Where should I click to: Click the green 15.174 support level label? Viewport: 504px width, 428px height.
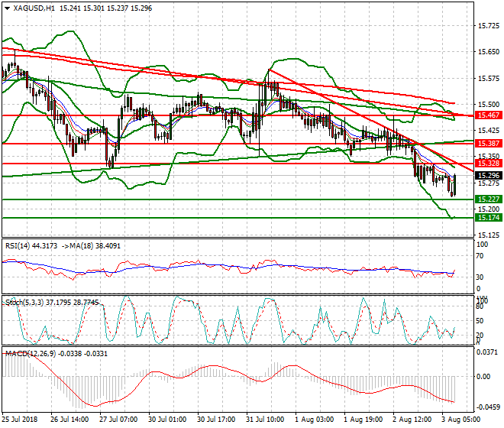(489, 218)
